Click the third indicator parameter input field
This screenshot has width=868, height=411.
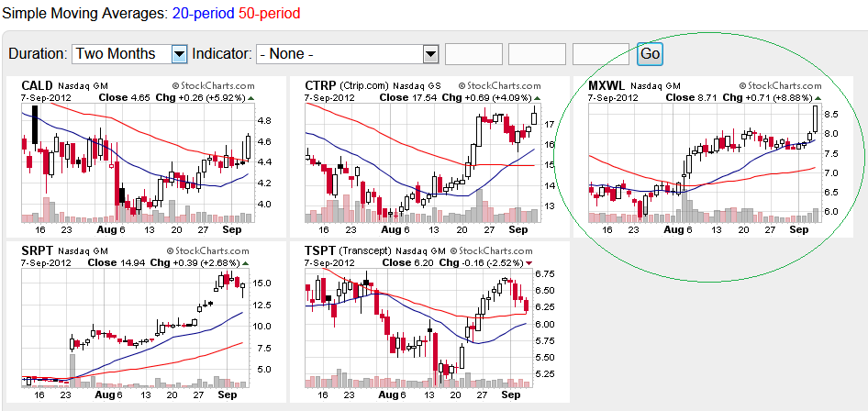click(x=601, y=54)
